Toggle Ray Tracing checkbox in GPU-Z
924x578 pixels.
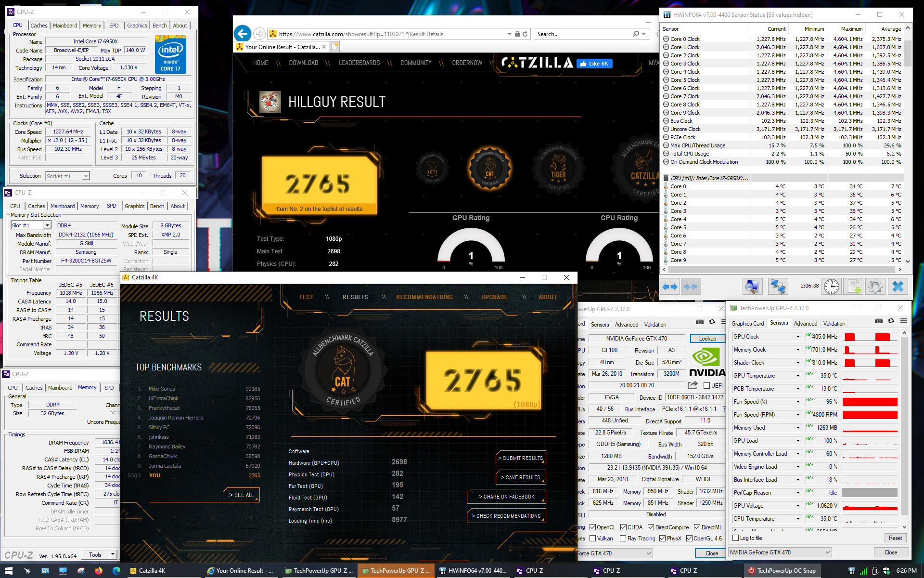tap(623, 539)
